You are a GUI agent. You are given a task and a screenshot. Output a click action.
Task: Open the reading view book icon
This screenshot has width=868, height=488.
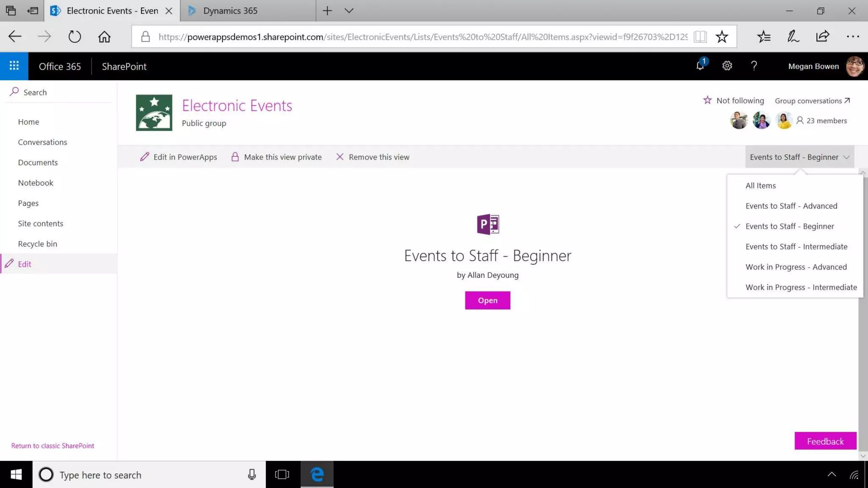click(700, 37)
